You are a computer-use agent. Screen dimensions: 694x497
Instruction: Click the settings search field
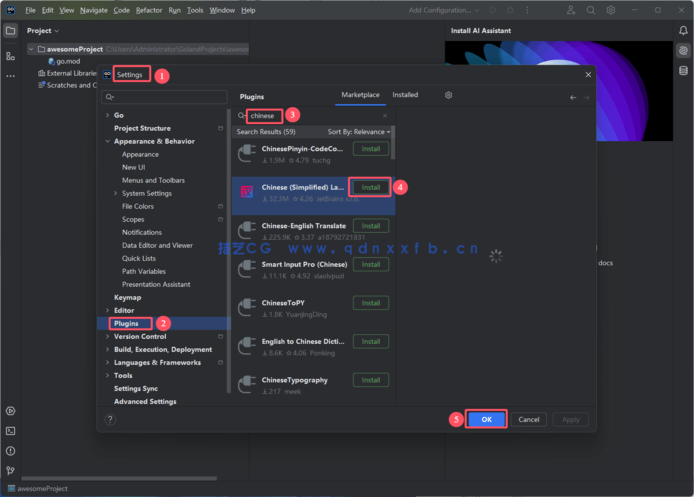tap(165, 97)
